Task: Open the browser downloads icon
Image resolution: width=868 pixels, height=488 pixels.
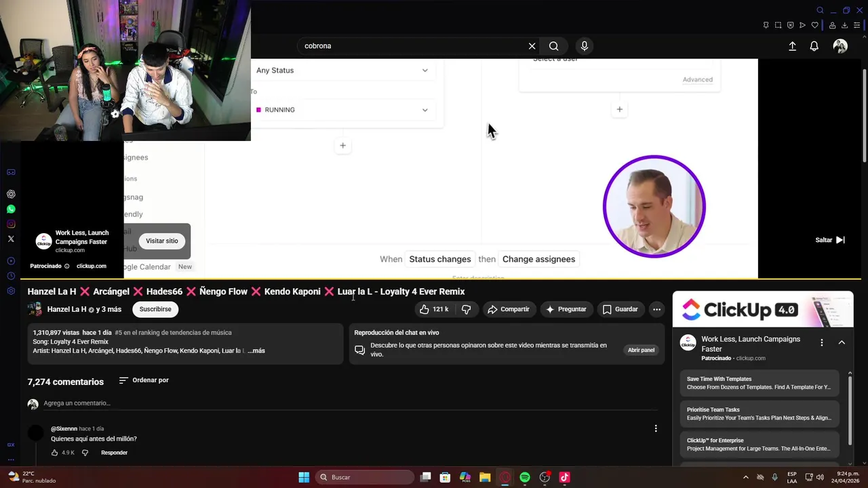Action: (845, 26)
